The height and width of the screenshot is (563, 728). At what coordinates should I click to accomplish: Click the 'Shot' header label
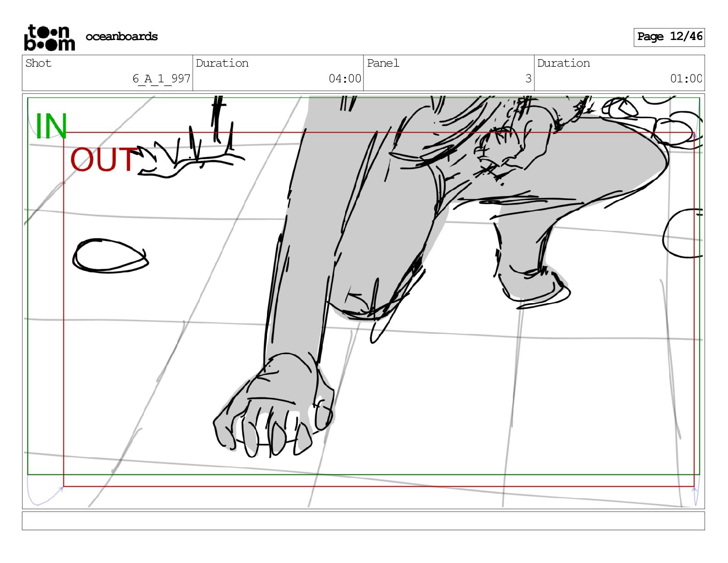pos(38,63)
